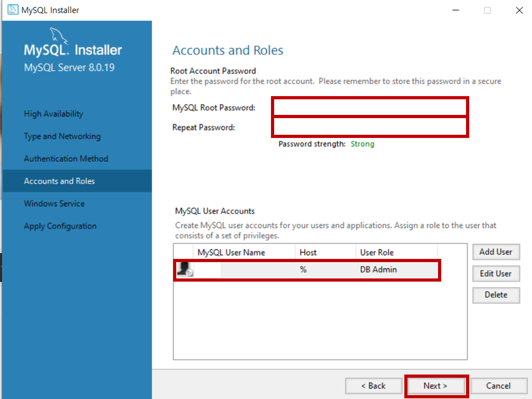
Task: Jump to Apply Configuration step
Action: click(60, 226)
